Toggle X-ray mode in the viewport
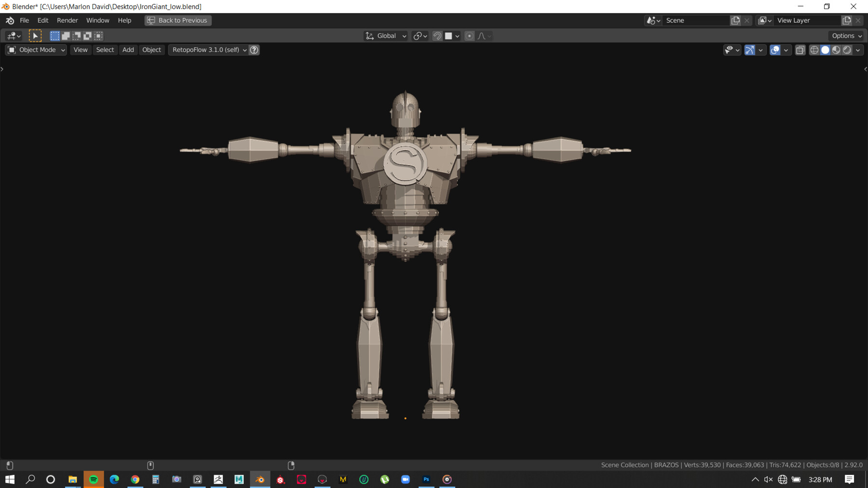Viewport: 868px width, 488px height. [x=800, y=50]
